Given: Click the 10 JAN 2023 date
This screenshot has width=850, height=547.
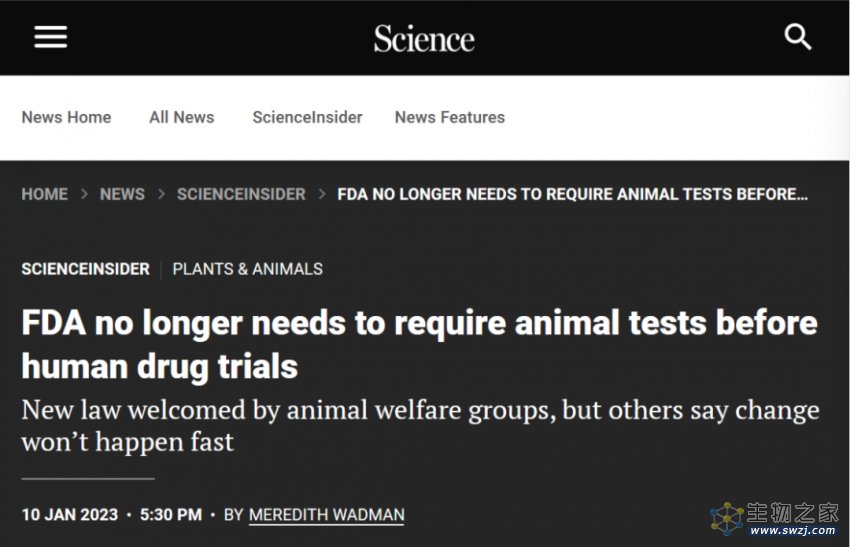Looking at the screenshot, I should point(70,514).
